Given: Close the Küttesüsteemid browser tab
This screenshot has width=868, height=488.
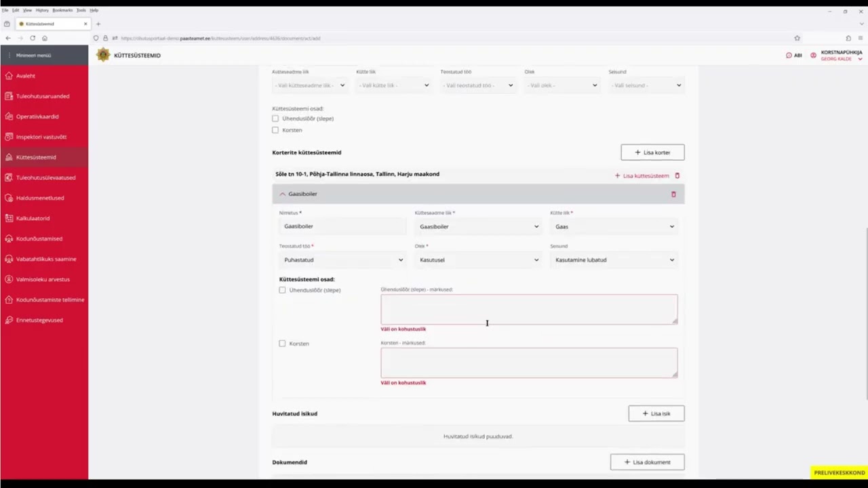Looking at the screenshot, I should tap(85, 24).
